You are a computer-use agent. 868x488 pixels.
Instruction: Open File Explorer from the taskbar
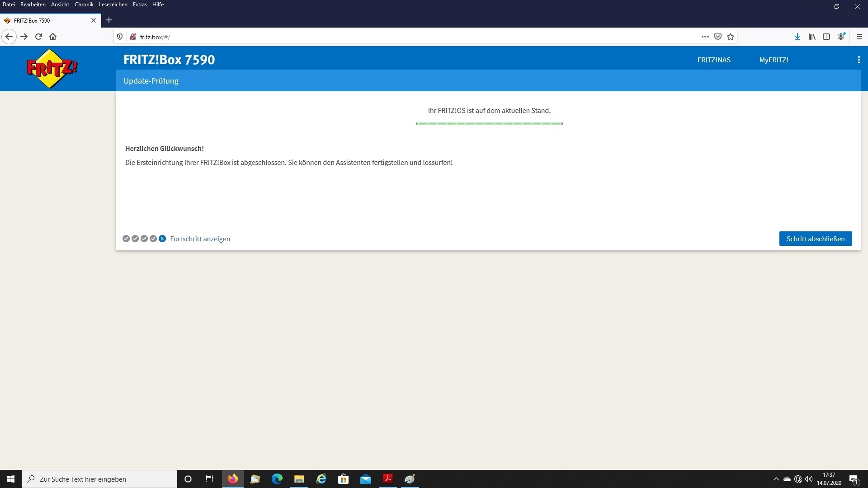(299, 479)
